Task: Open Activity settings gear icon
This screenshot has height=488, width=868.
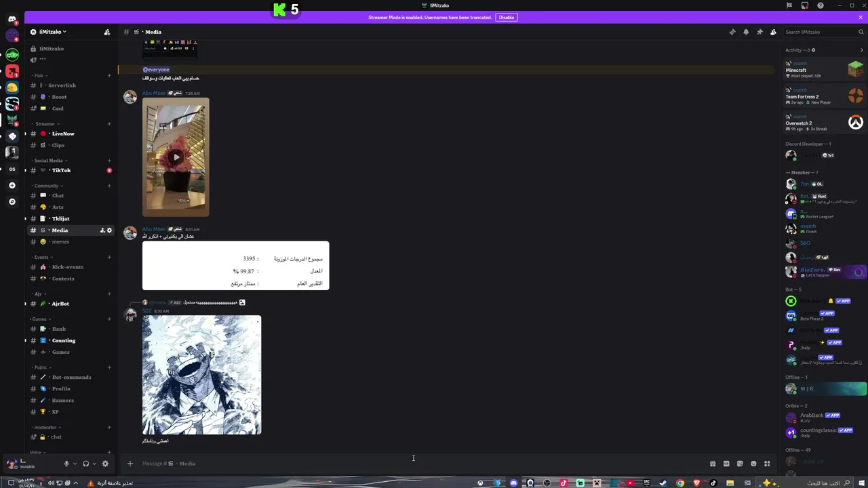Action: point(814,50)
